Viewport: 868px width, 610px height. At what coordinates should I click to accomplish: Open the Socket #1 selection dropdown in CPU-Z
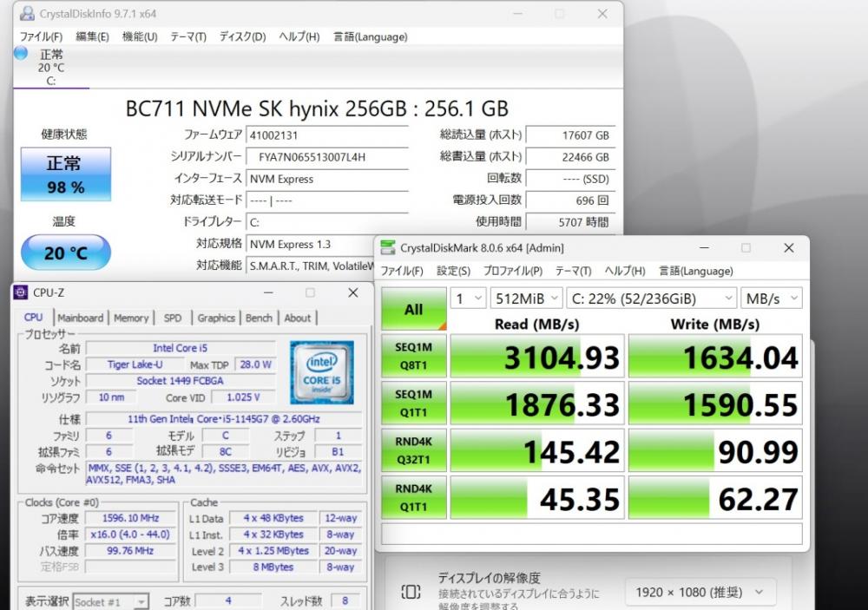[111, 601]
